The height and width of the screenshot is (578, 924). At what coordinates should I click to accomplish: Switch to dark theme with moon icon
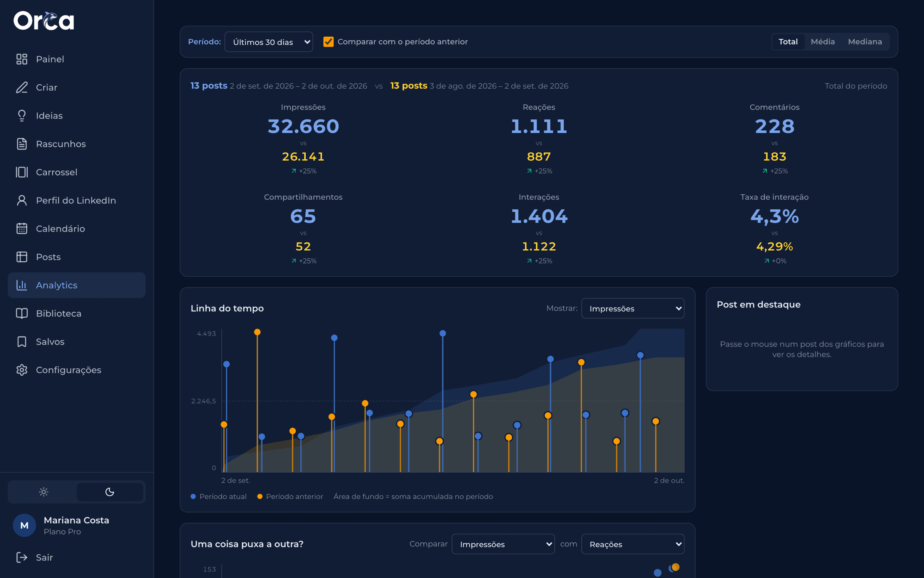point(110,492)
